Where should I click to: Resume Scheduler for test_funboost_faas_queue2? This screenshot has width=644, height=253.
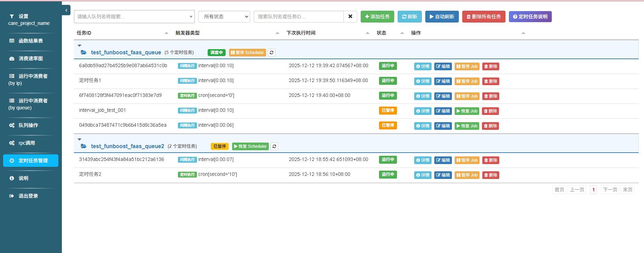tap(250, 146)
